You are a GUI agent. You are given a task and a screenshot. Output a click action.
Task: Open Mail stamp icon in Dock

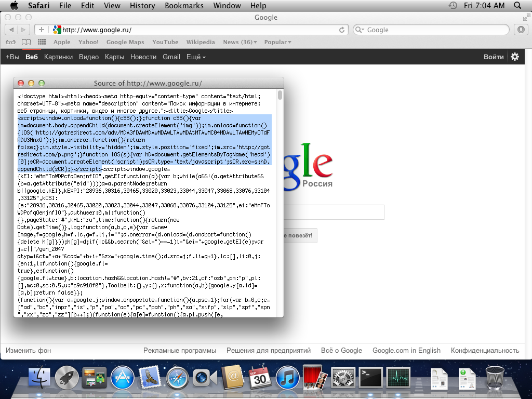pos(149,377)
